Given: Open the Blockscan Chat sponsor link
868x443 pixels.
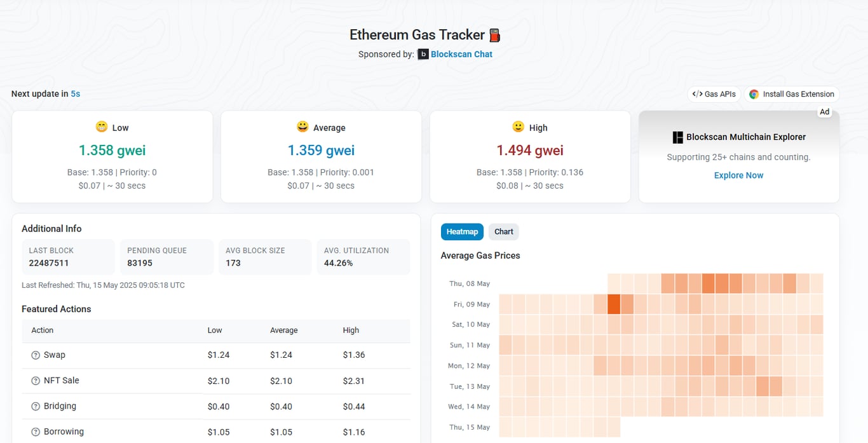Looking at the screenshot, I should click(x=461, y=54).
